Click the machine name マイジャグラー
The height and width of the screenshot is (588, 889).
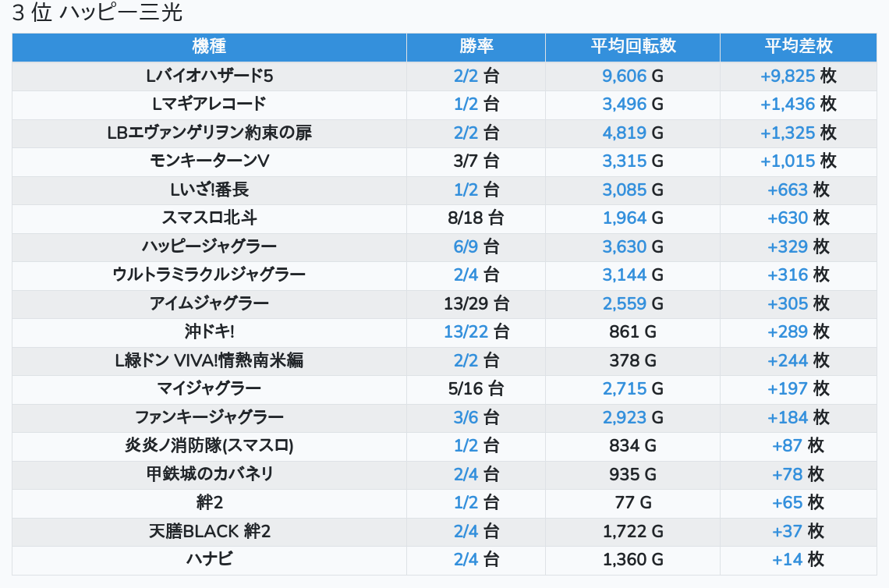click(209, 389)
